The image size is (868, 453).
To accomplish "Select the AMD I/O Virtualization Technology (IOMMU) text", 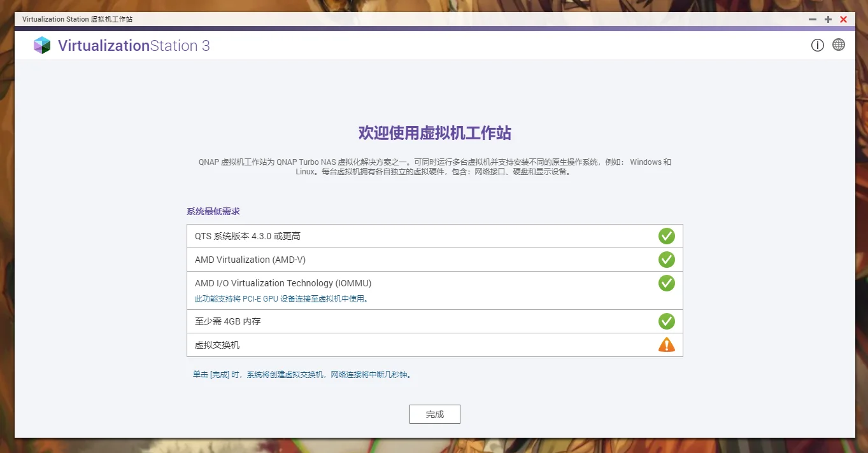I will [283, 283].
